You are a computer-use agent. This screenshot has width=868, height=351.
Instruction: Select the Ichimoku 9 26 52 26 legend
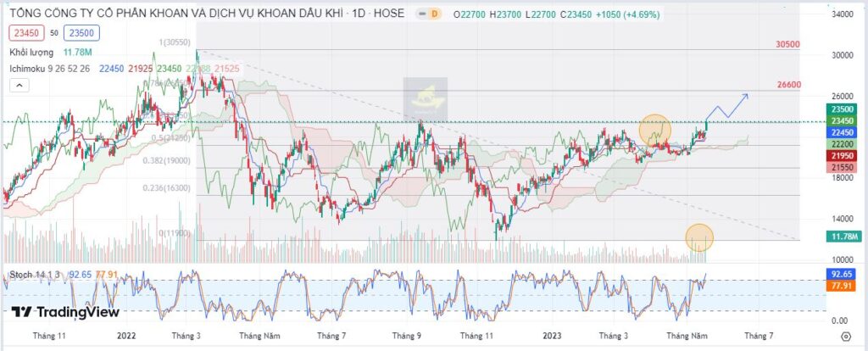(50, 69)
